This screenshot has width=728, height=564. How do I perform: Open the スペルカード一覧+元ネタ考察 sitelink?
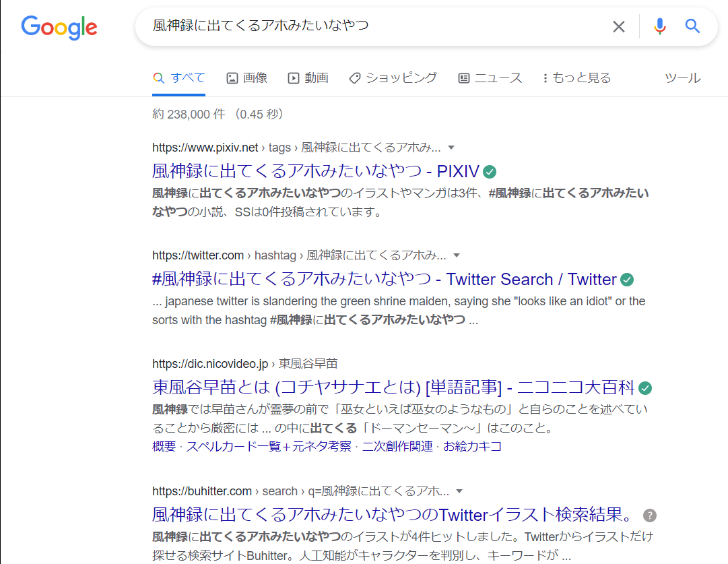coord(269,447)
